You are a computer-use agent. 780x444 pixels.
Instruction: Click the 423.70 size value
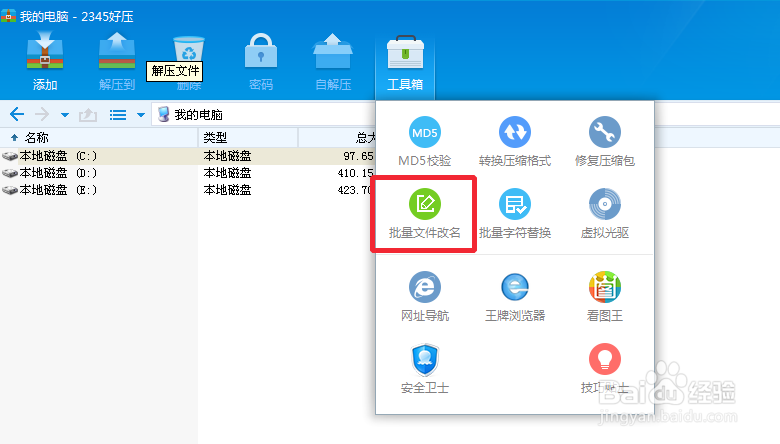click(355, 190)
